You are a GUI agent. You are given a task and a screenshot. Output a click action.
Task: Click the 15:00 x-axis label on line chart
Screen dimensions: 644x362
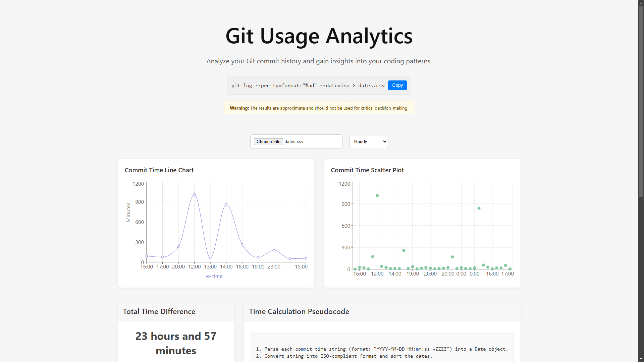[x=301, y=267]
